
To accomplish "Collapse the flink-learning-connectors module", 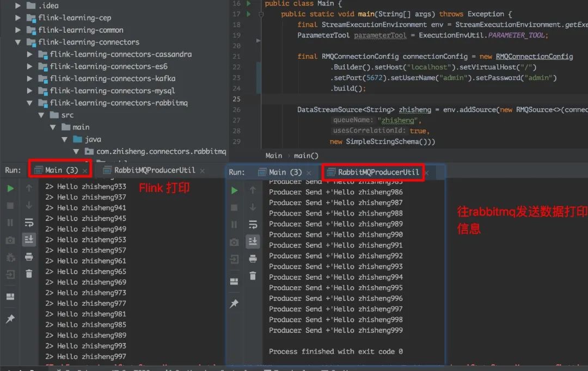I will (17, 42).
